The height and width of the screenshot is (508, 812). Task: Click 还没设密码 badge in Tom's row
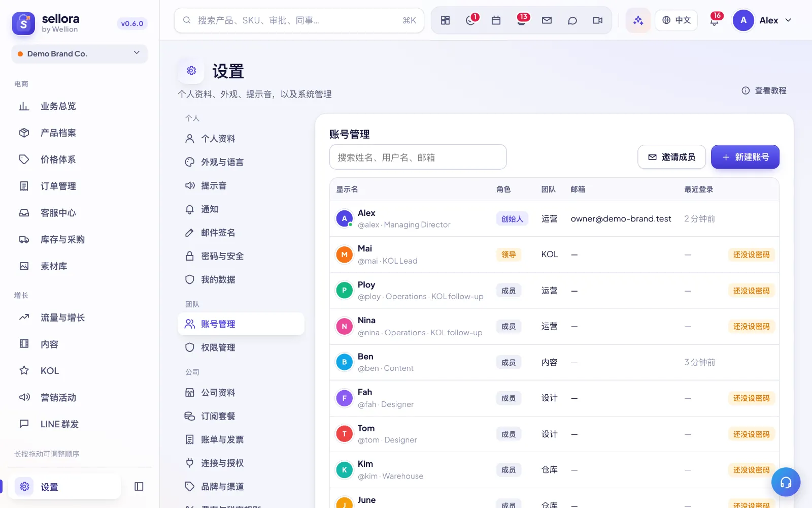(x=751, y=434)
